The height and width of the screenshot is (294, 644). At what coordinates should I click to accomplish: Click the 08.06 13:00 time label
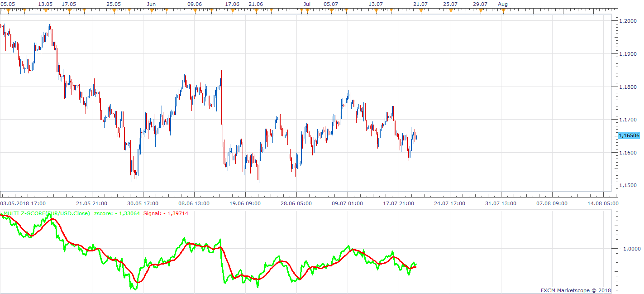point(194,203)
